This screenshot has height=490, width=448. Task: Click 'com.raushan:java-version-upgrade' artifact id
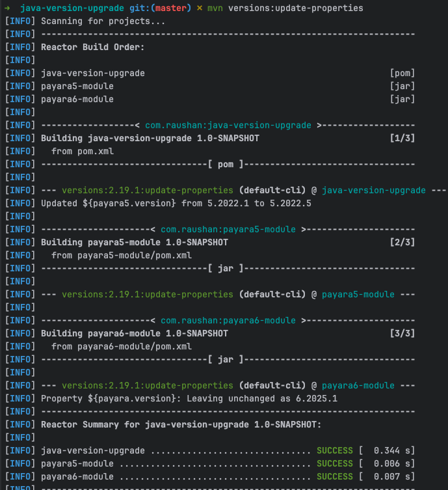[228, 126]
